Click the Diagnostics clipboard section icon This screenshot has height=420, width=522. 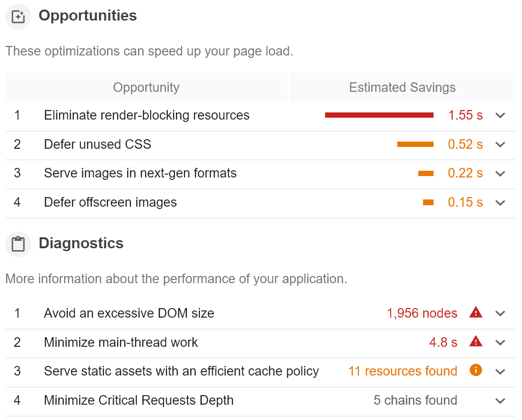coord(18,244)
